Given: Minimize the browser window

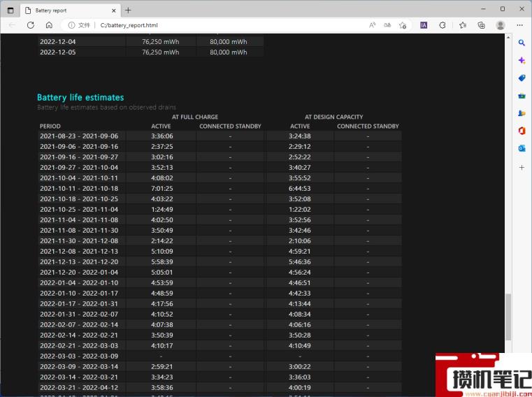Looking at the screenshot, I should pyautogui.click(x=484, y=9).
